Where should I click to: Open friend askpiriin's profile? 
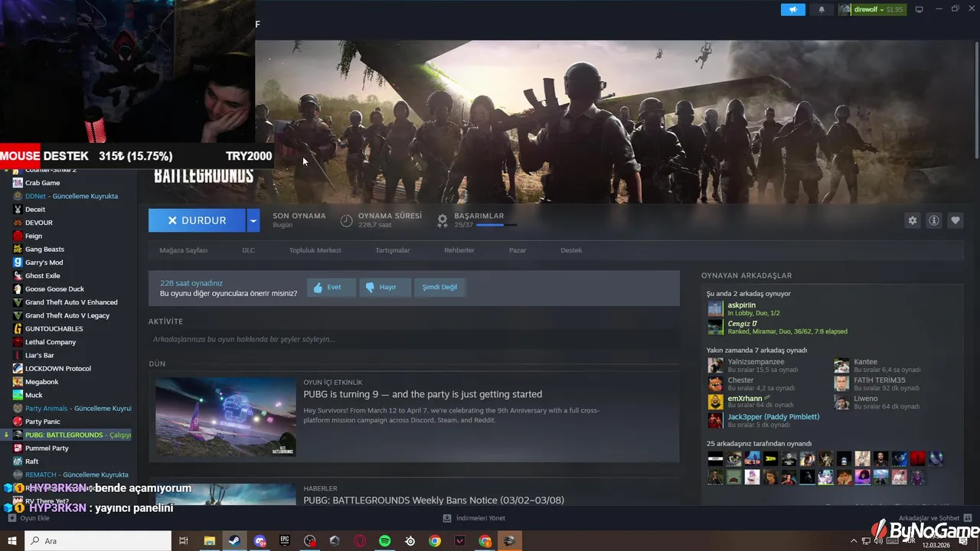(741, 305)
